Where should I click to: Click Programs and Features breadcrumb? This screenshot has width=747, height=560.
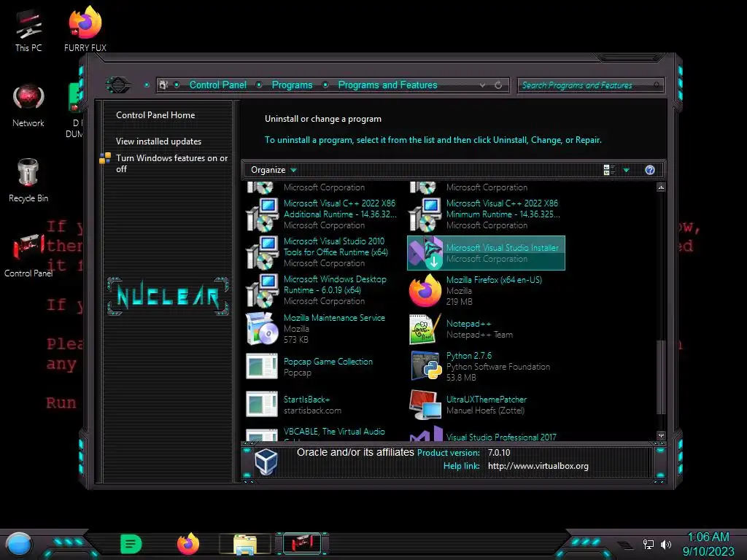(387, 85)
